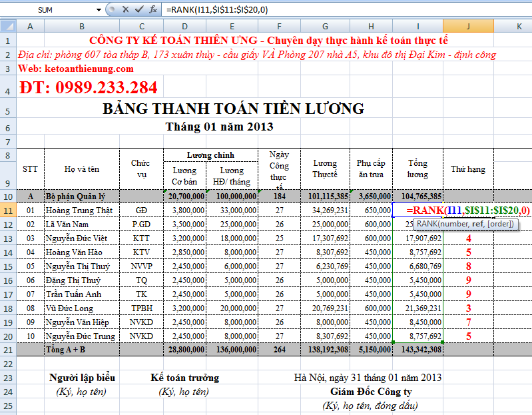Cancel the formula entry with the X icon

pyautogui.click(x=126, y=9)
